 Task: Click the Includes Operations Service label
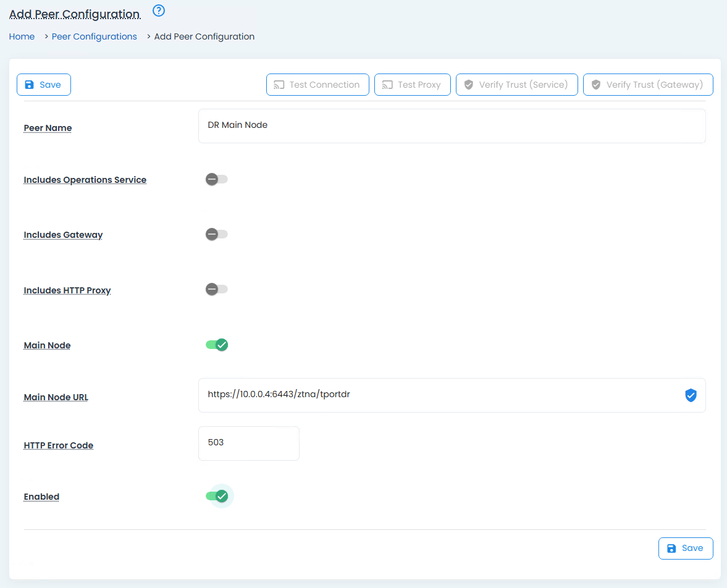[x=85, y=180]
